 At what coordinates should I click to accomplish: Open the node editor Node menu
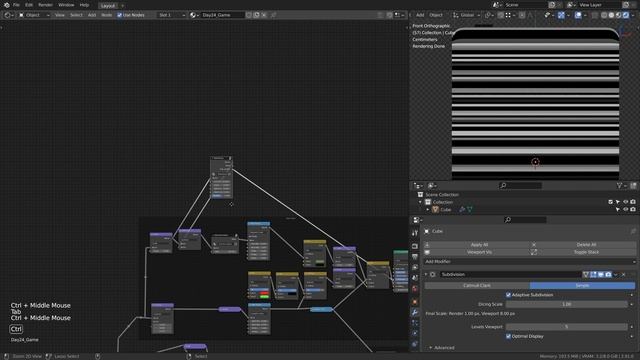[x=107, y=15]
